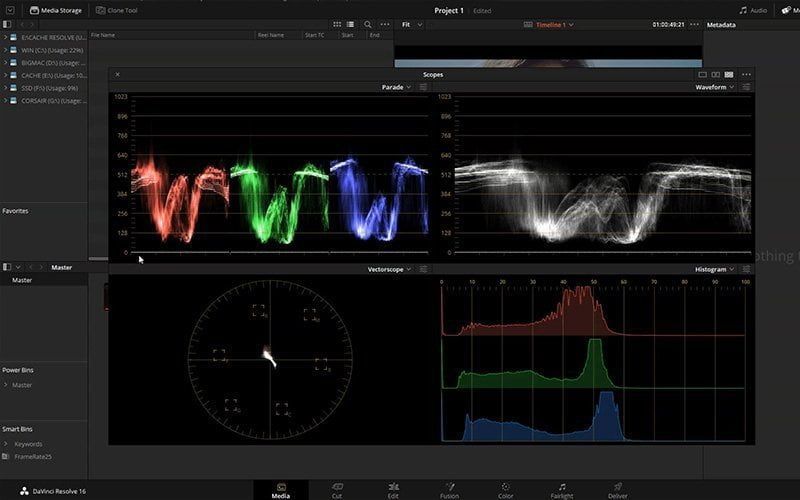Open search in media storage browser
The width and height of the screenshot is (800, 500).
click(x=367, y=24)
